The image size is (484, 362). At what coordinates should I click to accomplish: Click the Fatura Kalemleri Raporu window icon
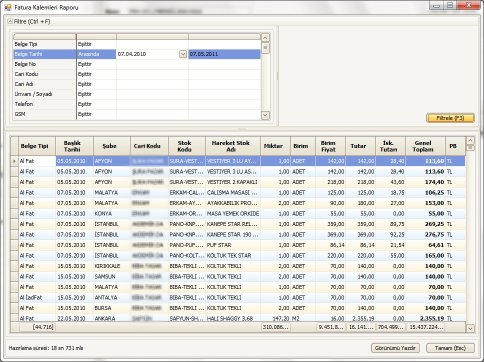[x=8, y=7]
